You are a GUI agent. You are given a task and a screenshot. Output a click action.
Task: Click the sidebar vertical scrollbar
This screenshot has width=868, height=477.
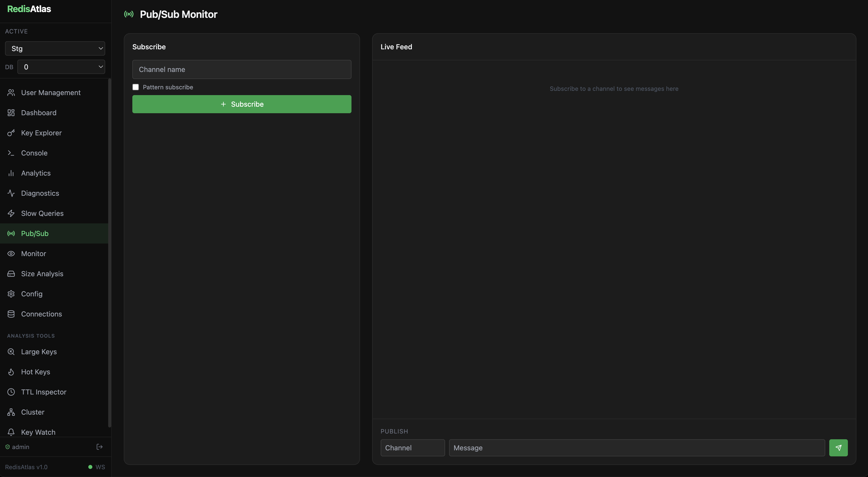pos(109,253)
